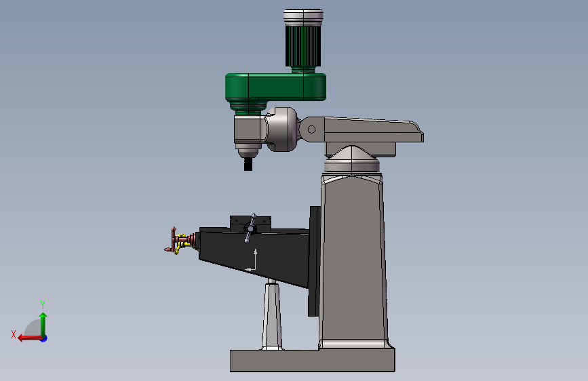Click the red X axis arrow on triad
This screenshot has width=588, height=381.
pyautogui.click(x=29, y=338)
